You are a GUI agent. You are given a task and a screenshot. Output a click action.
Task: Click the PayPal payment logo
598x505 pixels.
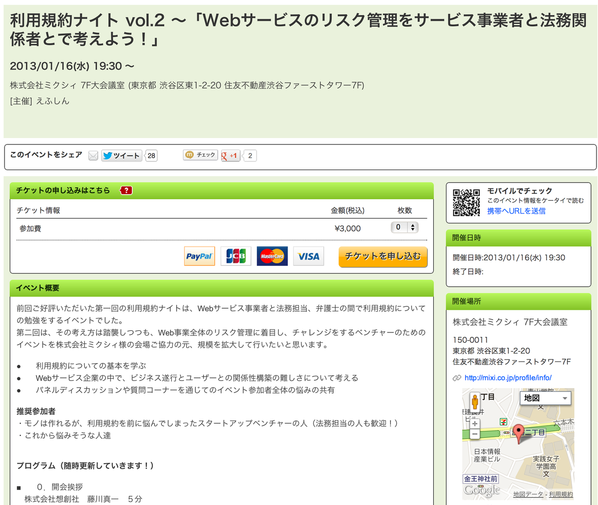tap(199, 256)
